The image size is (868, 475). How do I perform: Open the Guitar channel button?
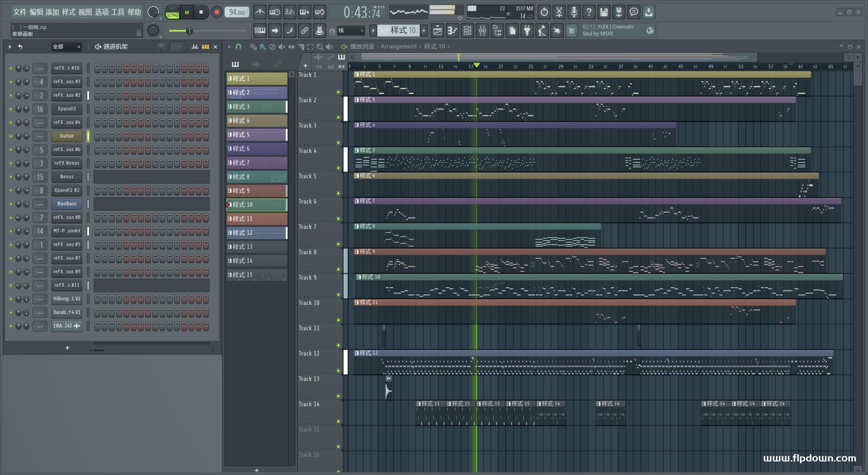pos(66,136)
